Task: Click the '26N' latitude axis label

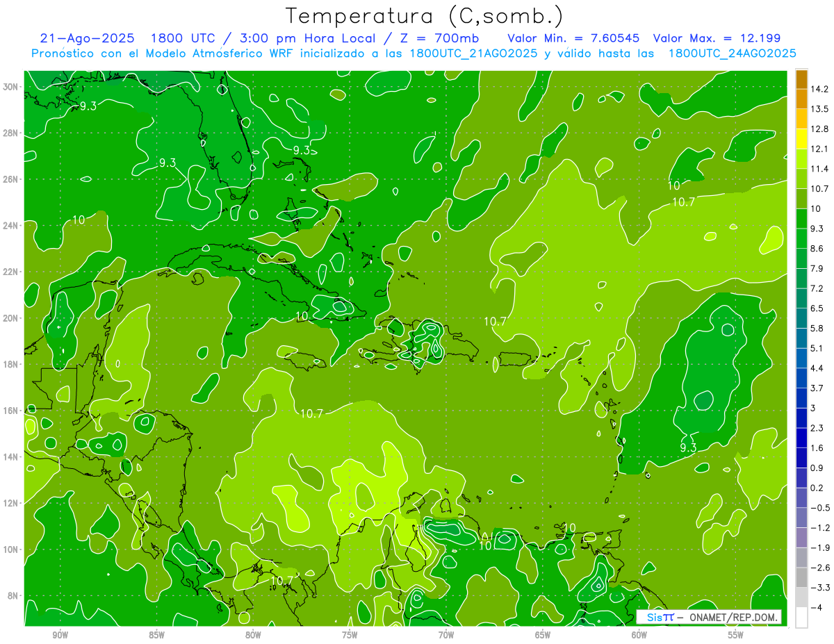Action: coord(12,179)
